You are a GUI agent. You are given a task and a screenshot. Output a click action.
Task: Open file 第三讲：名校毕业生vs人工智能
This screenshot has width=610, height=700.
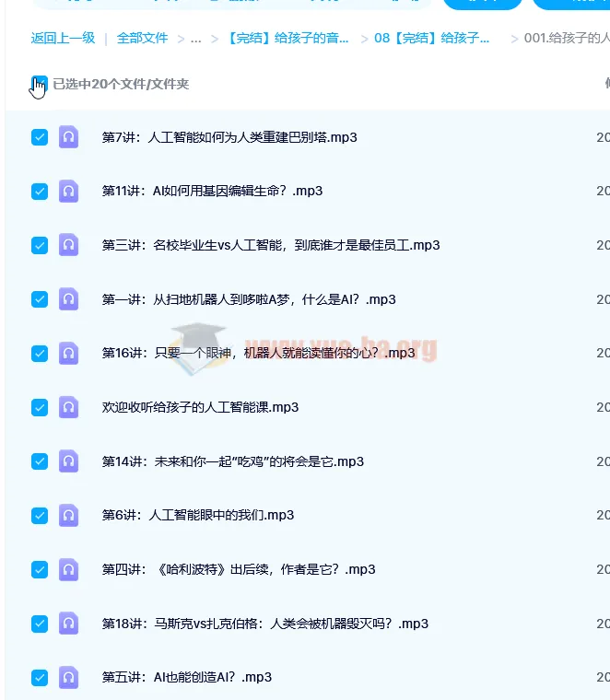tap(271, 245)
